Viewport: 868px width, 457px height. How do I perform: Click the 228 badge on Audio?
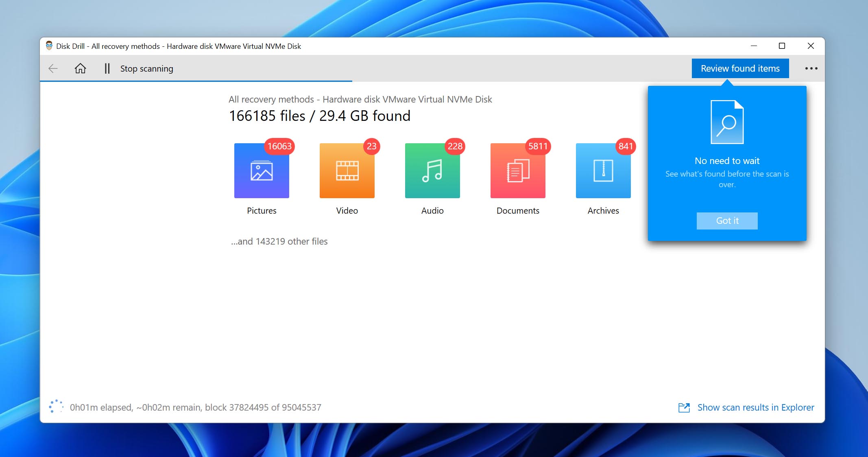coord(455,146)
